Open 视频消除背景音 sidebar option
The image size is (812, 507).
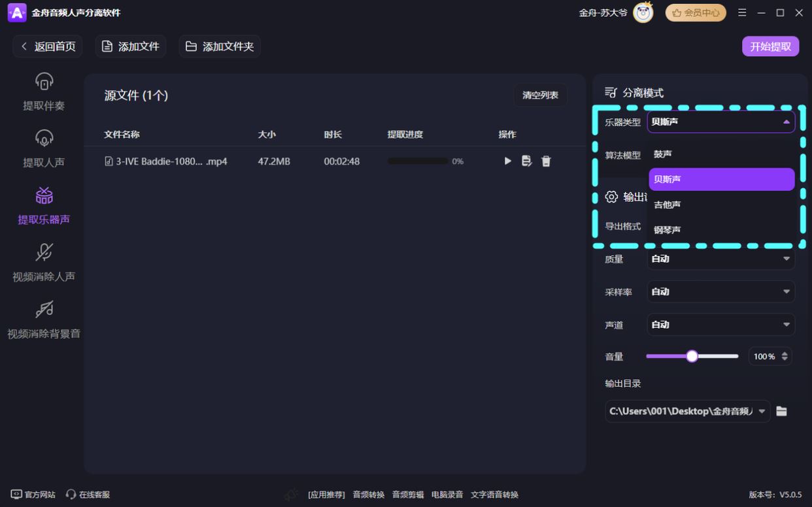coord(44,319)
